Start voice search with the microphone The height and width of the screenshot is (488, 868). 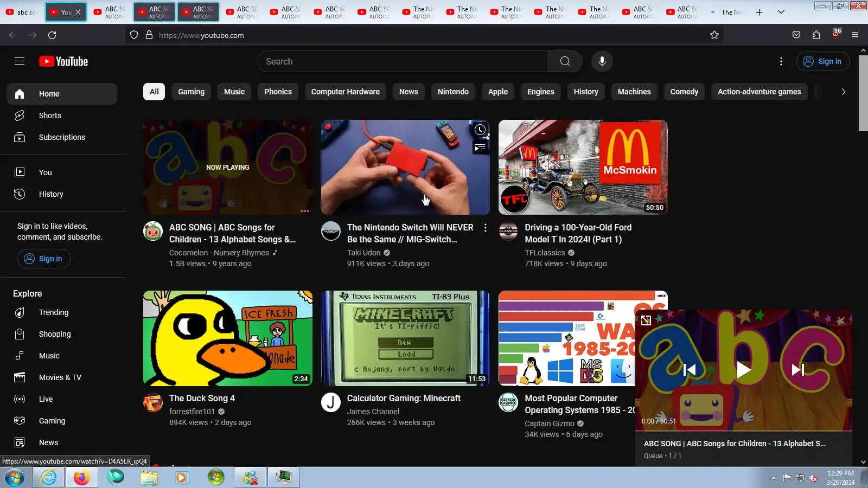pos(602,61)
